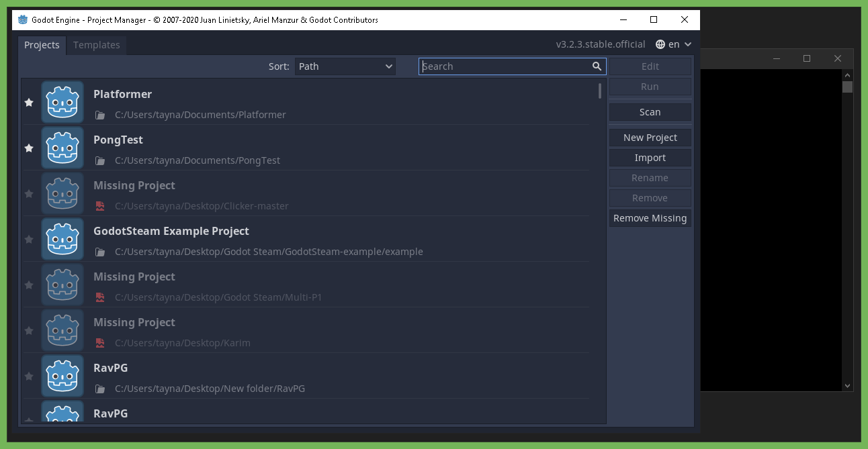Toggle the favorite star for Karim
This screenshot has width=868, height=449.
coord(29,330)
